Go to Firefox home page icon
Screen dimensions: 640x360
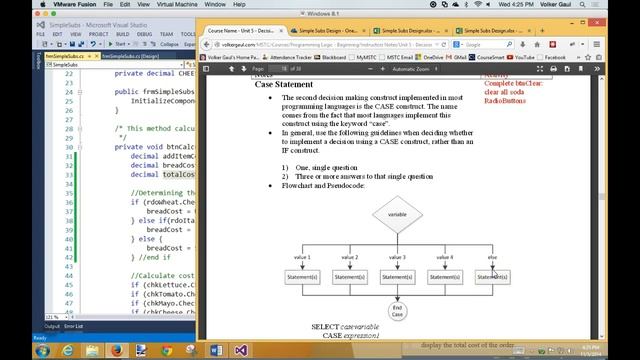pos(537,44)
